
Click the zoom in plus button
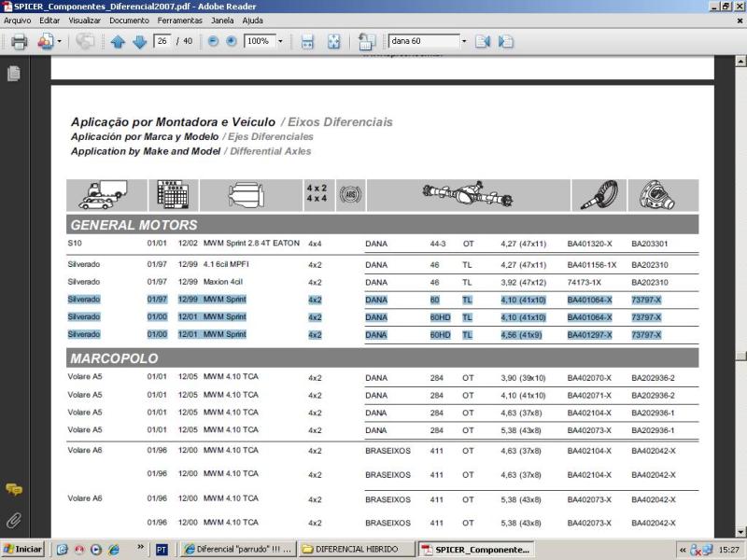[x=231, y=41]
